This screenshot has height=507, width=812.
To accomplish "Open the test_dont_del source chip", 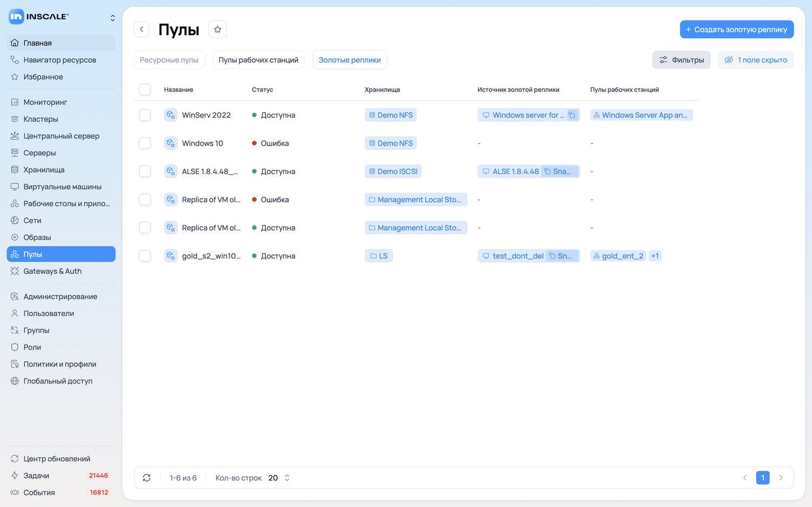I will tap(513, 255).
